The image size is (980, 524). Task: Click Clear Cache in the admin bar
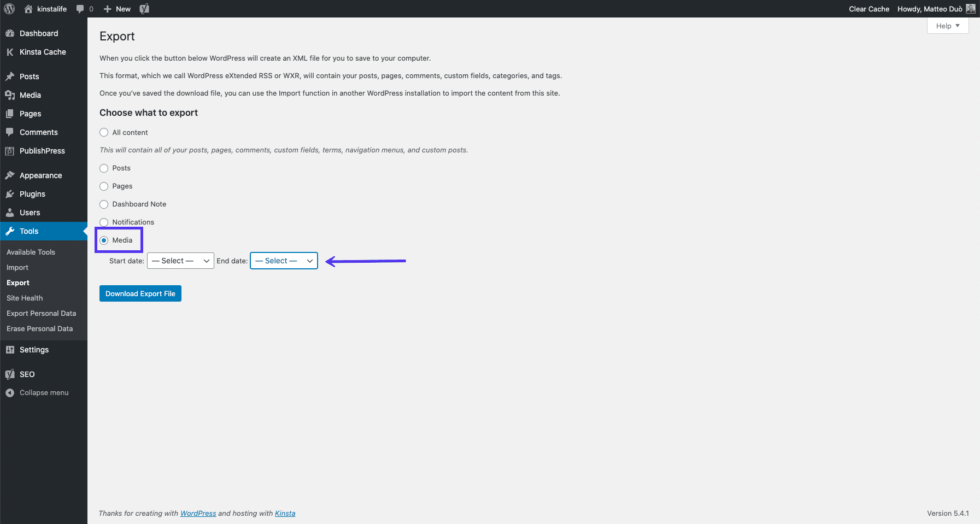(868, 9)
